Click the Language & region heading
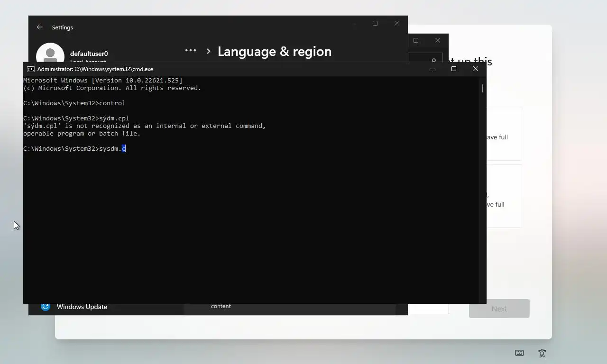This screenshot has width=607, height=364. pyautogui.click(x=275, y=51)
